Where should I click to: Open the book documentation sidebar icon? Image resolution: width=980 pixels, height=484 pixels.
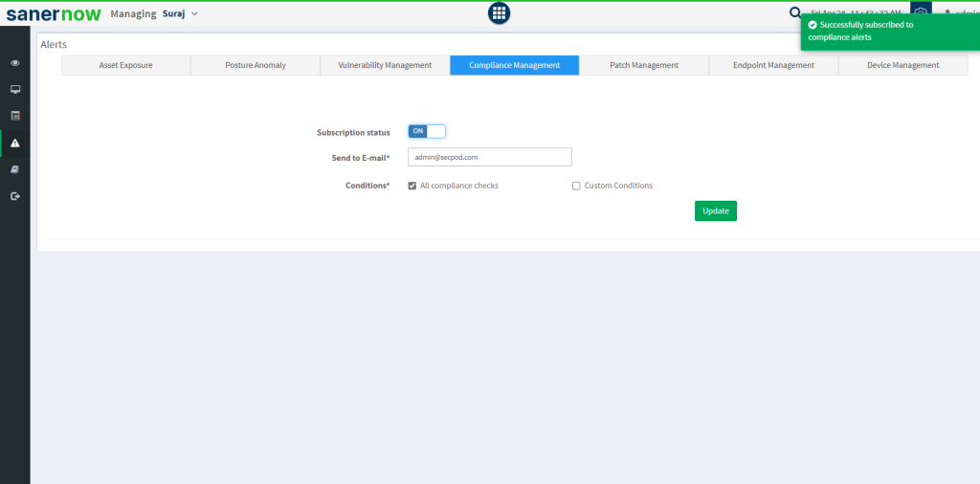pyautogui.click(x=15, y=169)
